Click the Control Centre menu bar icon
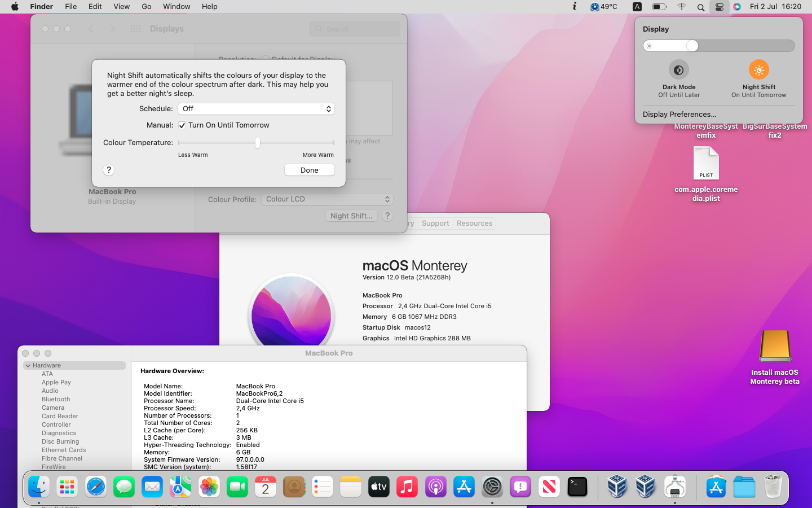 [x=719, y=7]
